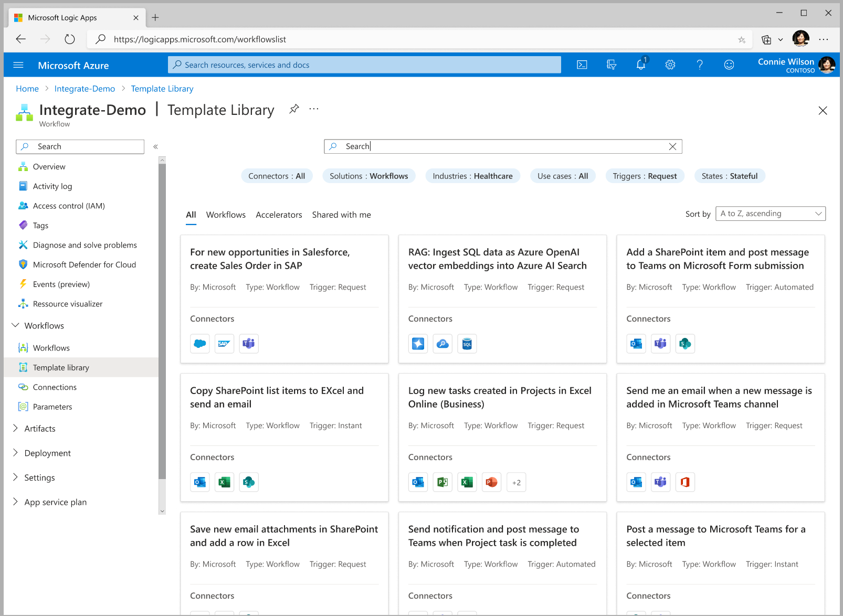The image size is (843, 616).
Task: Switch to the Shared with me tab
Action: 341,215
